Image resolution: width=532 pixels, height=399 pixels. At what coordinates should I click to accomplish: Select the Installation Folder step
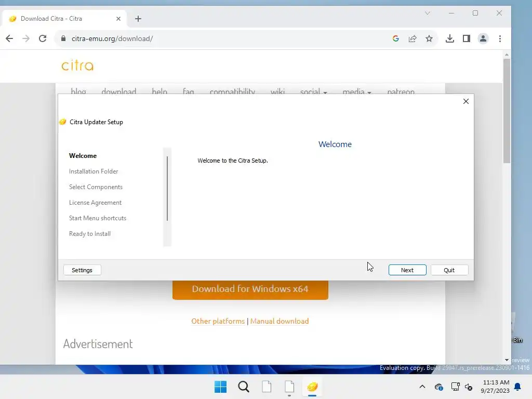pyautogui.click(x=94, y=171)
